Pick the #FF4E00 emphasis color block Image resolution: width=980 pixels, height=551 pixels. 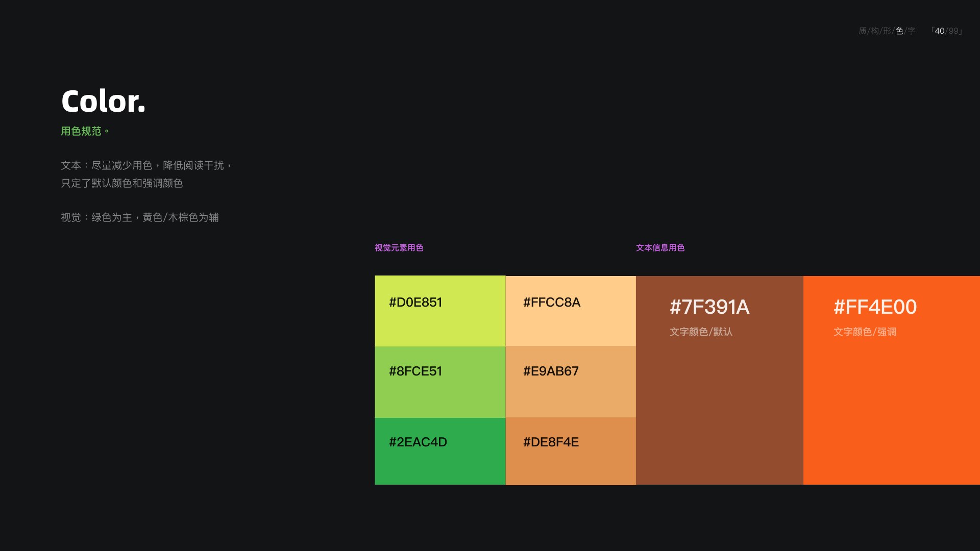pyautogui.click(x=892, y=380)
